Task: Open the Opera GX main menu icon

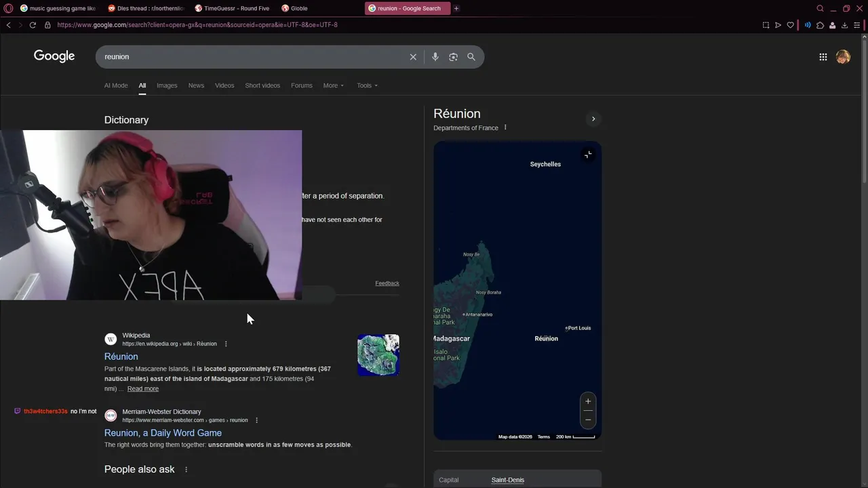Action: 8,8
